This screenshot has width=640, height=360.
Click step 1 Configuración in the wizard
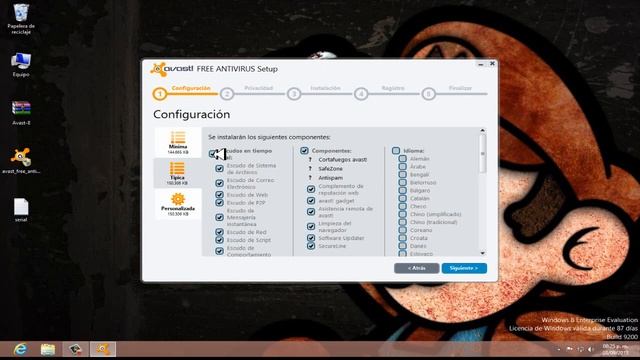[160, 94]
